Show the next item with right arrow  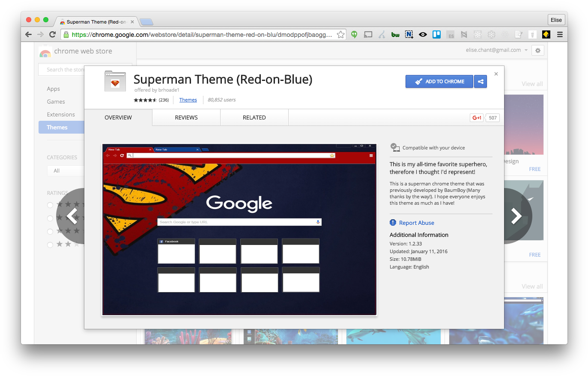tap(517, 216)
